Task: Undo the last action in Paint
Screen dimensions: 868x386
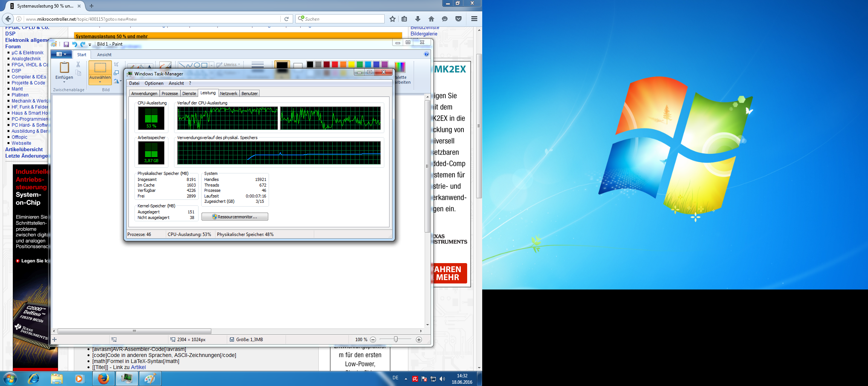Action: click(75, 44)
